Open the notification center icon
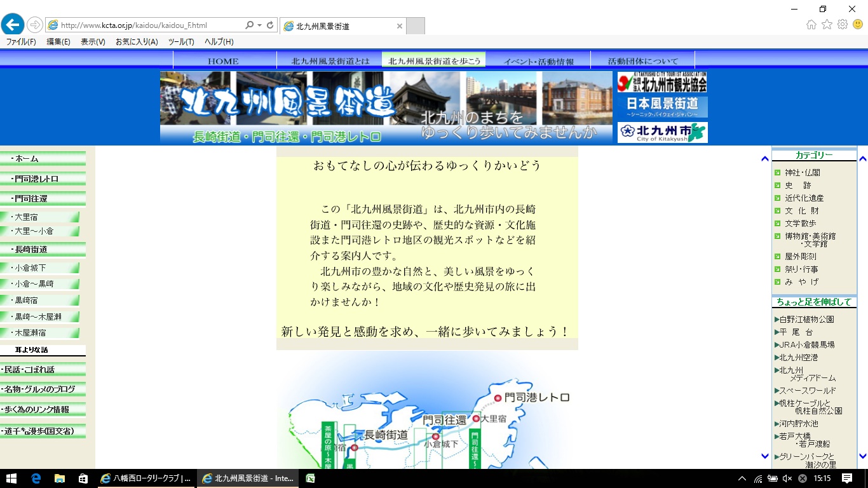The width and height of the screenshot is (868, 488). (846, 478)
